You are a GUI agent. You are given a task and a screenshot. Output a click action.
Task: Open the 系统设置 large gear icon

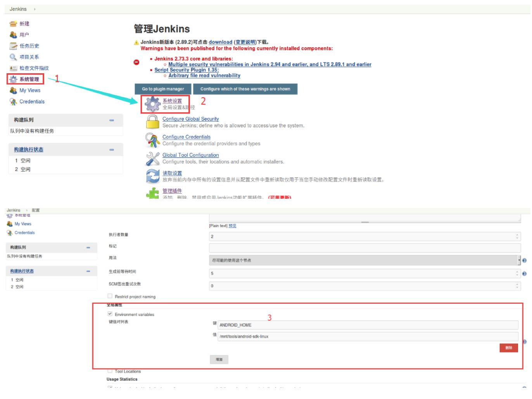(152, 105)
